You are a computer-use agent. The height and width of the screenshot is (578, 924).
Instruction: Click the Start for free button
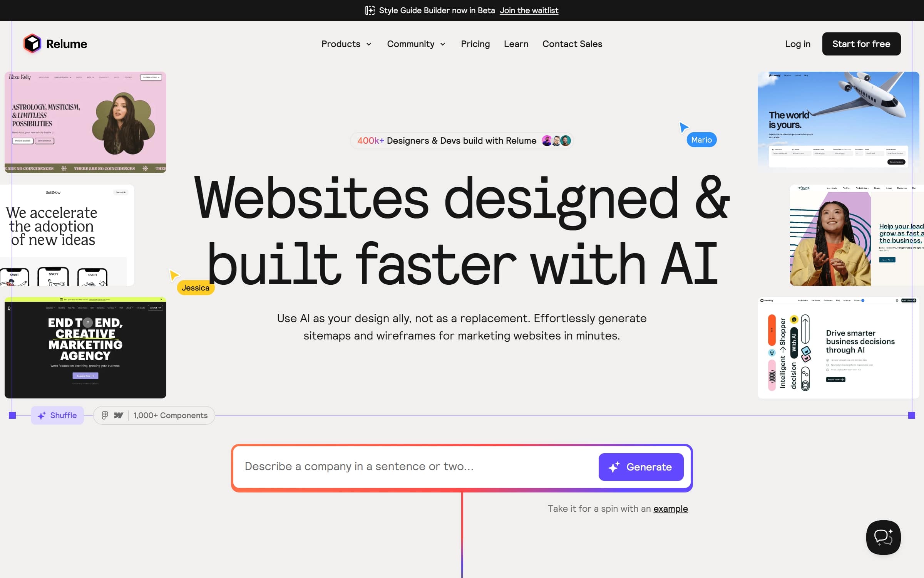point(862,44)
